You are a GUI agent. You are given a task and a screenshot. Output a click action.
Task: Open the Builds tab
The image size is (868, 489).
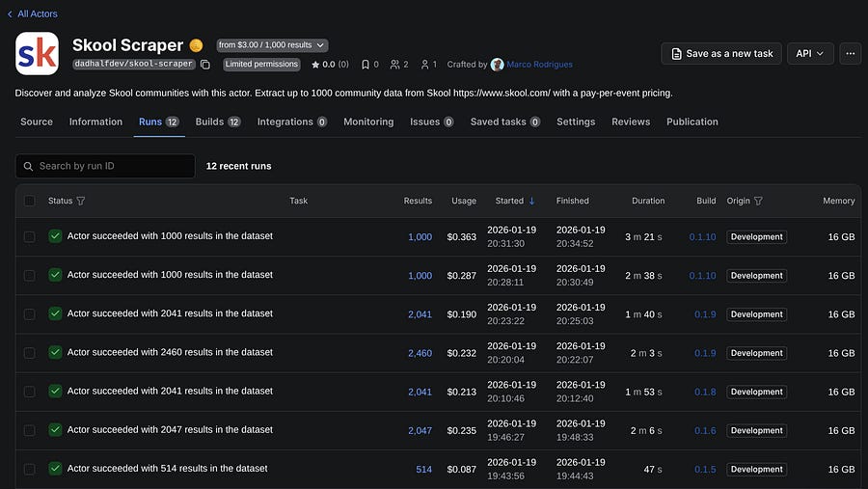tap(218, 122)
